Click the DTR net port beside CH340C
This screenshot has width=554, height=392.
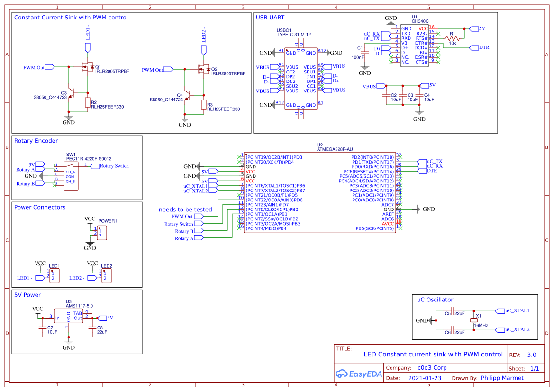click(x=479, y=47)
